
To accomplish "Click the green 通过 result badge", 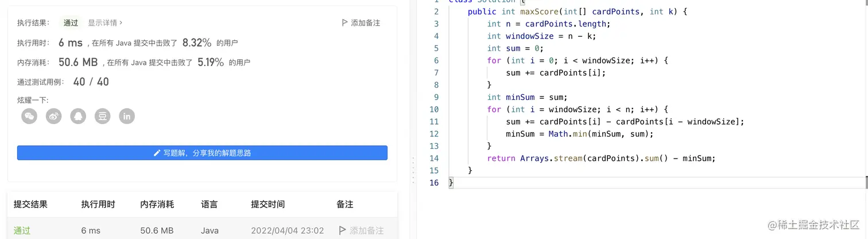I will click(71, 23).
